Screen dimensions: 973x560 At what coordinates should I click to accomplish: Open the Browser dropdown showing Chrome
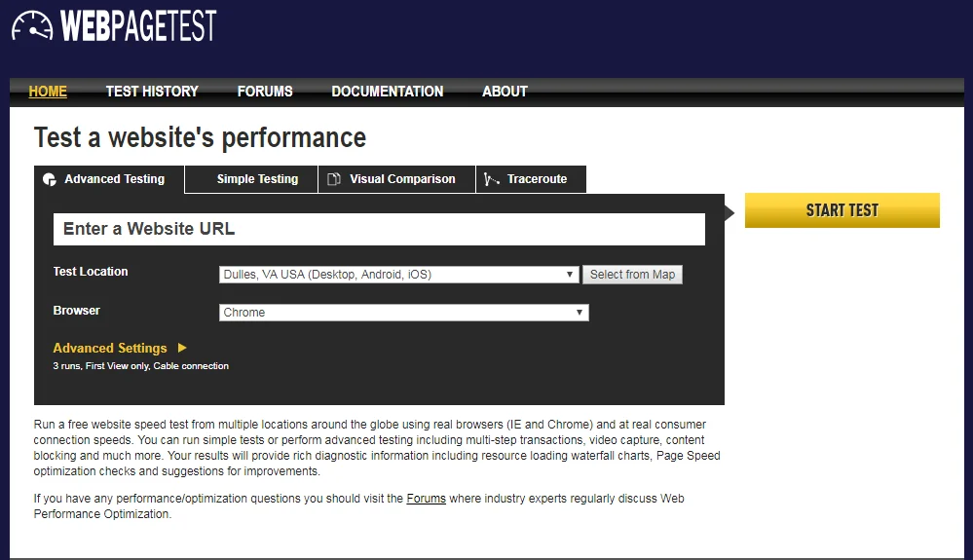403,313
